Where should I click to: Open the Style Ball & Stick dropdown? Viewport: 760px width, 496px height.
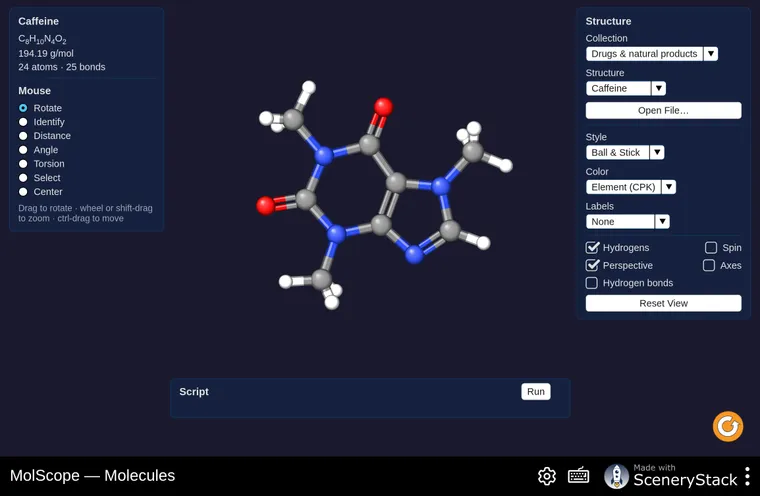[x=625, y=152]
